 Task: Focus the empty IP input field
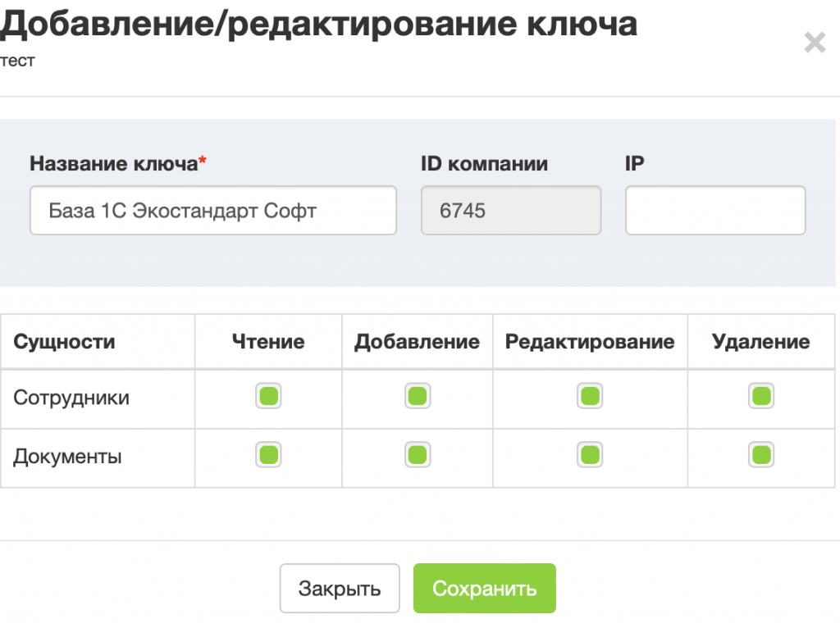pyautogui.click(x=715, y=211)
